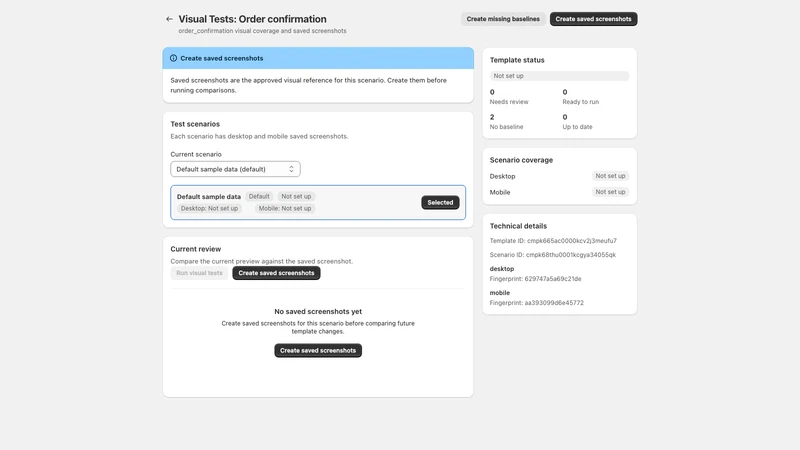Click the Desktop Not set up coverage badge

(610, 176)
